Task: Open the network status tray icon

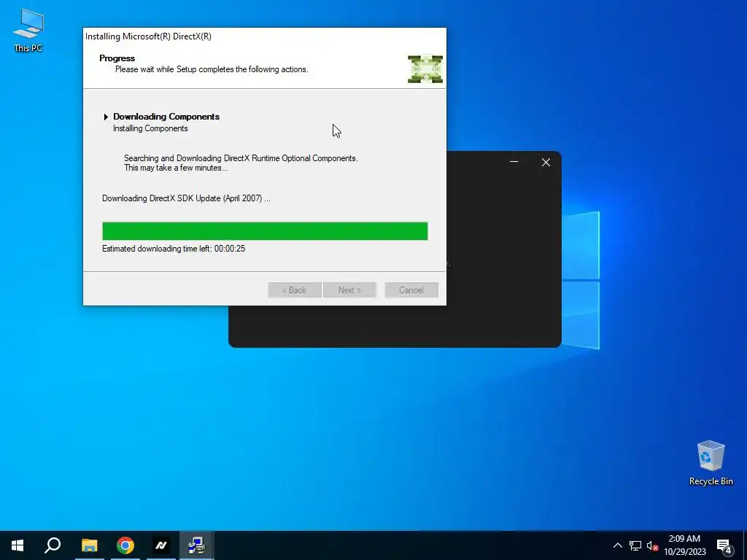Action: [635, 545]
